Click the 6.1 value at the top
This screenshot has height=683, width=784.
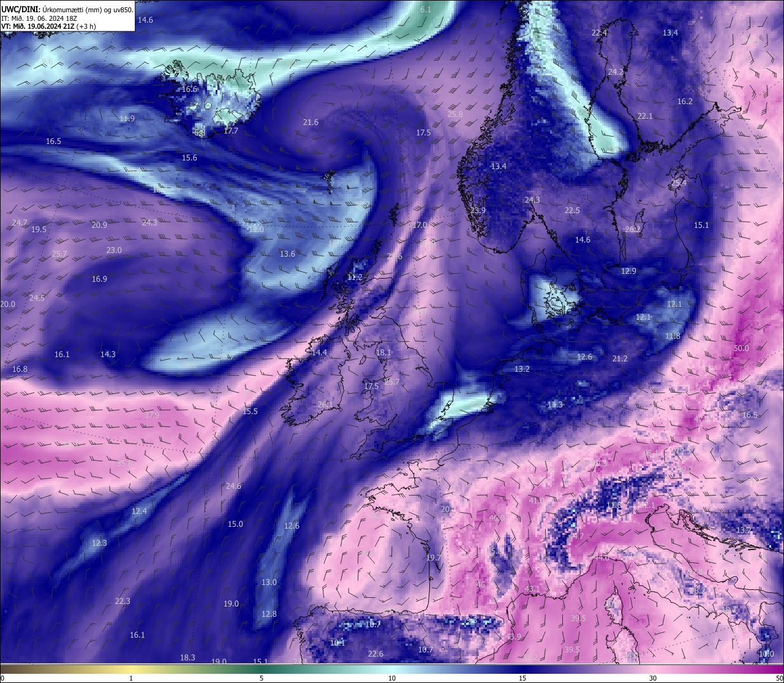tap(426, 10)
